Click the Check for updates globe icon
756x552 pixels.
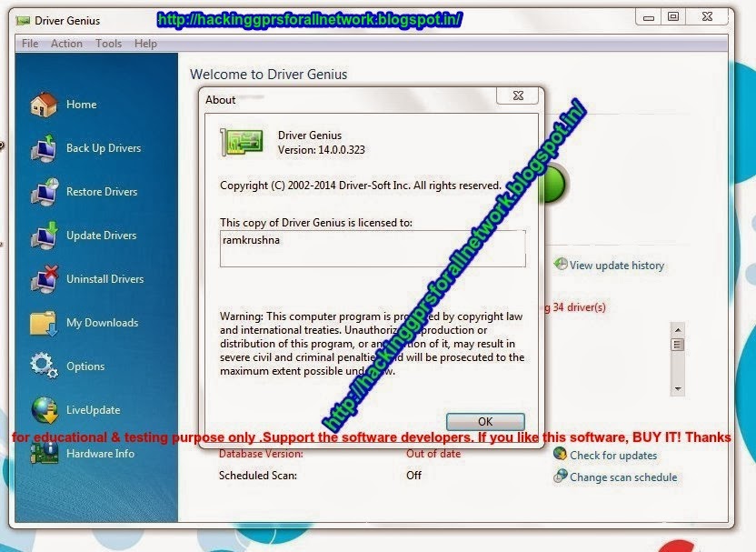[x=561, y=454]
